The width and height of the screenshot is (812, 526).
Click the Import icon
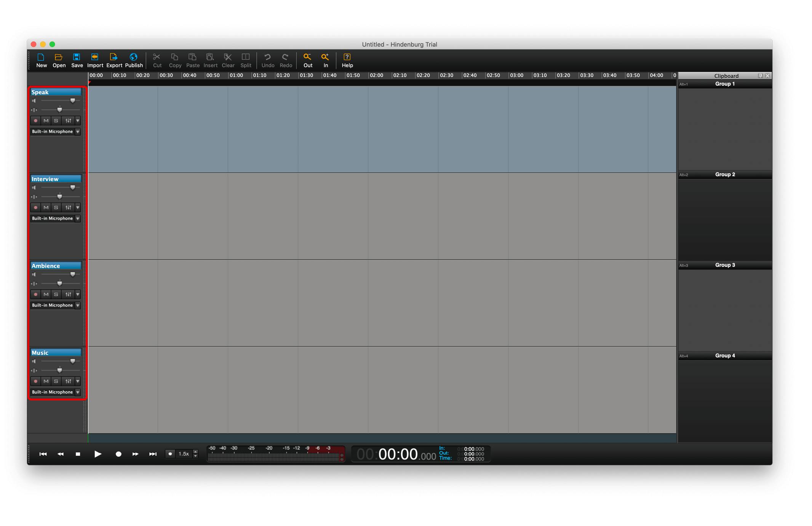tap(95, 60)
